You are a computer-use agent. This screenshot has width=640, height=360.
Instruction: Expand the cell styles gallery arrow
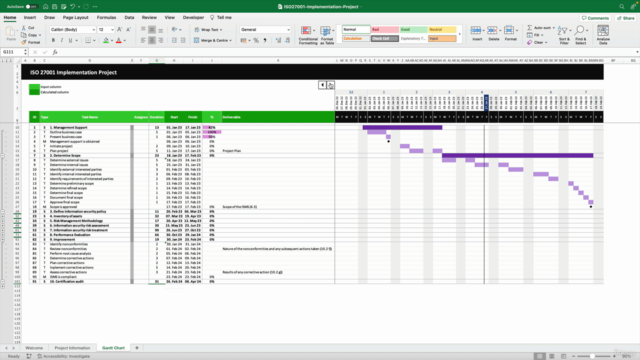coord(460,34)
